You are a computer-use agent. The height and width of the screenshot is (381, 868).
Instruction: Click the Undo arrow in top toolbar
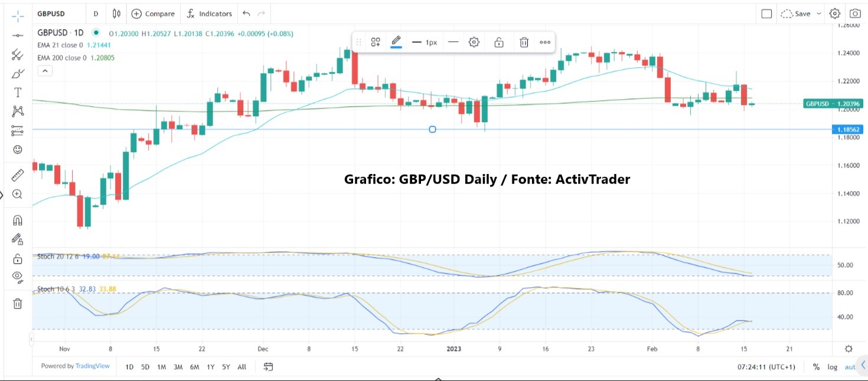click(x=246, y=14)
